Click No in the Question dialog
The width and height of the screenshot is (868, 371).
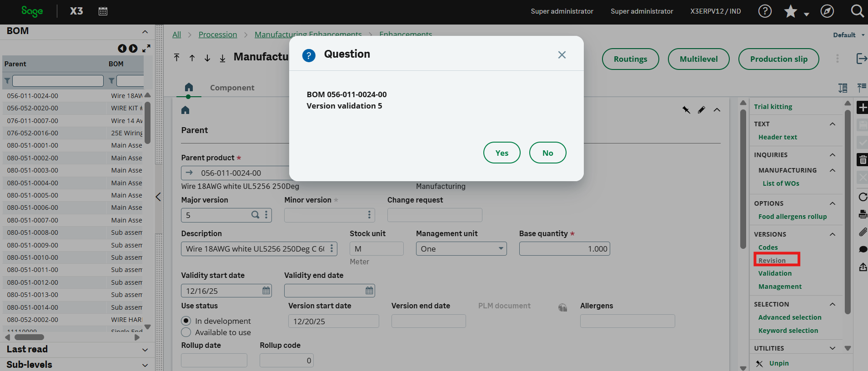tap(547, 153)
